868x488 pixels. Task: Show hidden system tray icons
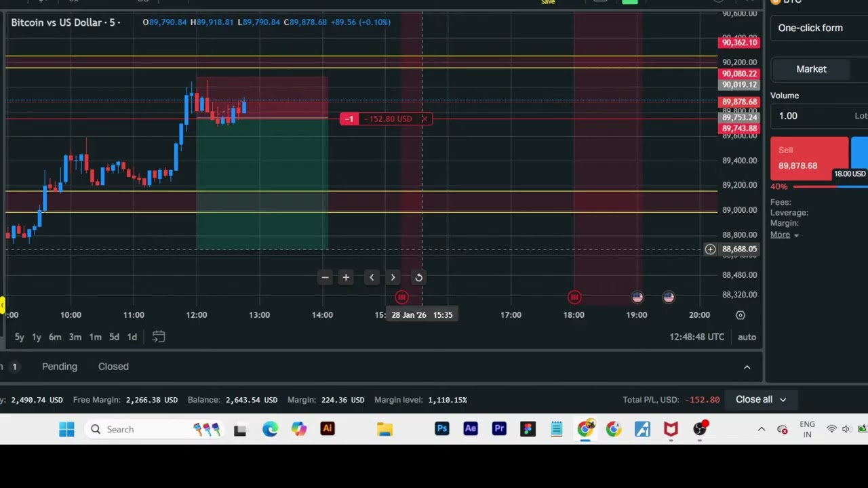coord(762,430)
